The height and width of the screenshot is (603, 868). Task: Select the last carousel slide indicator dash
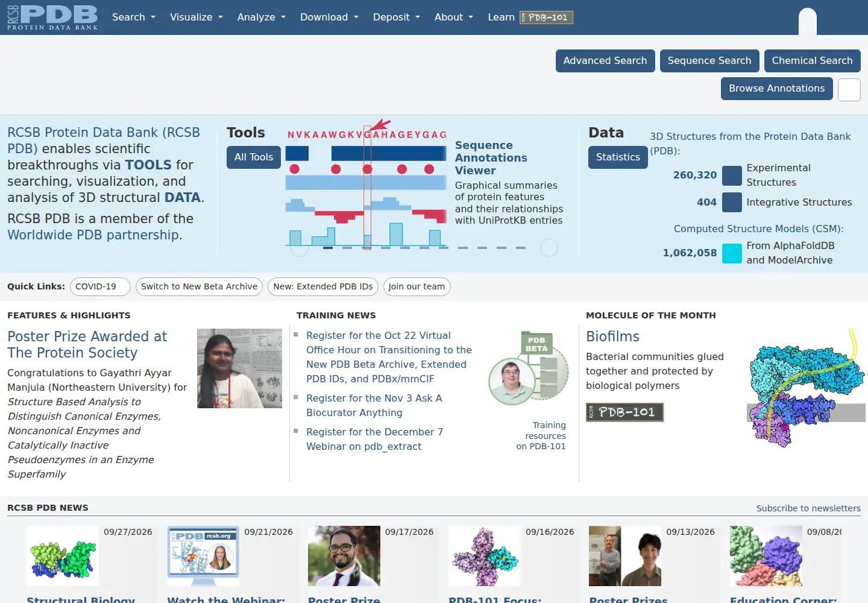[521, 248]
